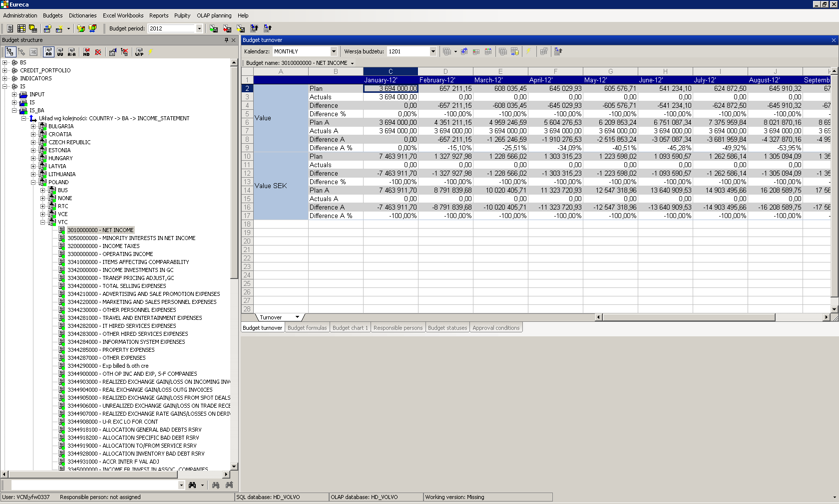Image resolution: width=839 pixels, height=504 pixels.
Task: Click the flag document icon in Budget structure toolbar
Action: click(112, 52)
